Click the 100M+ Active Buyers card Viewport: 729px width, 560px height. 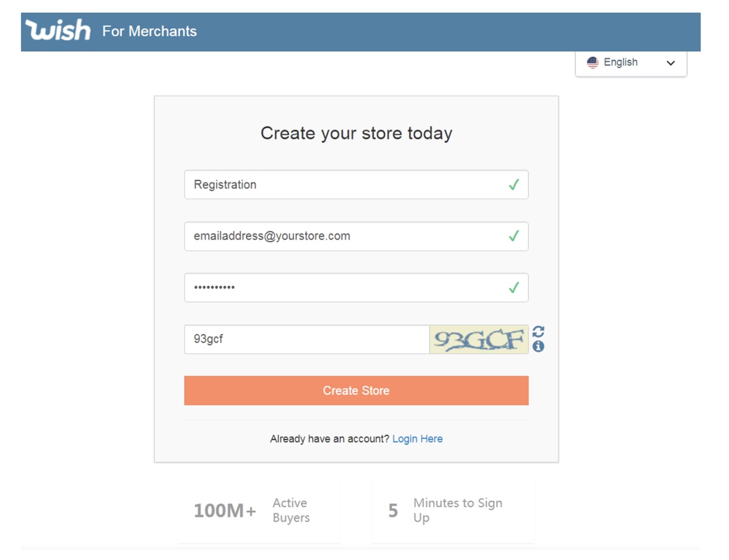click(x=259, y=510)
